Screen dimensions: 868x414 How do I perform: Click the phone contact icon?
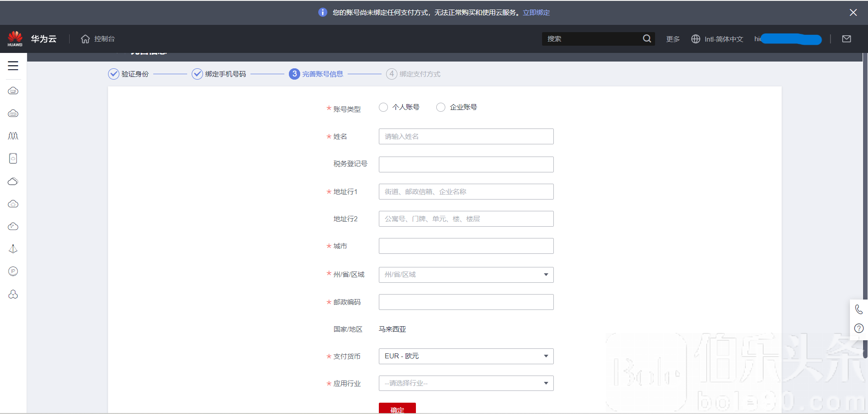tap(859, 309)
